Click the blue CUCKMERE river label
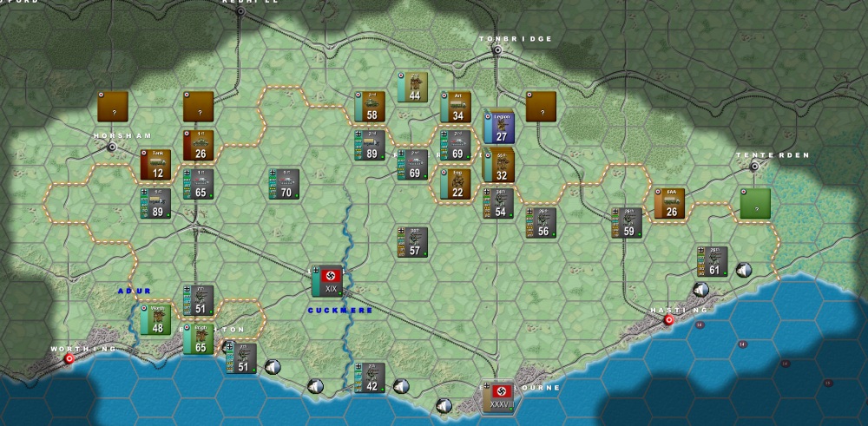This screenshot has height=426, width=868. [x=340, y=311]
